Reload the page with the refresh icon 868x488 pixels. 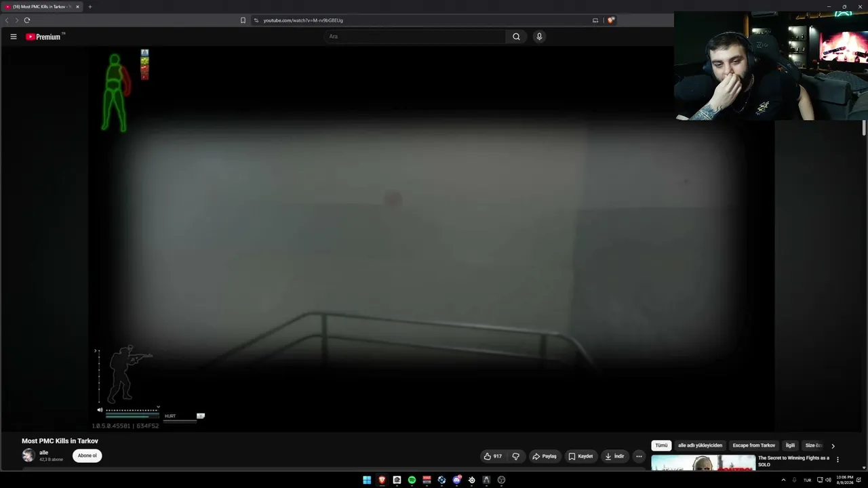(x=27, y=20)
